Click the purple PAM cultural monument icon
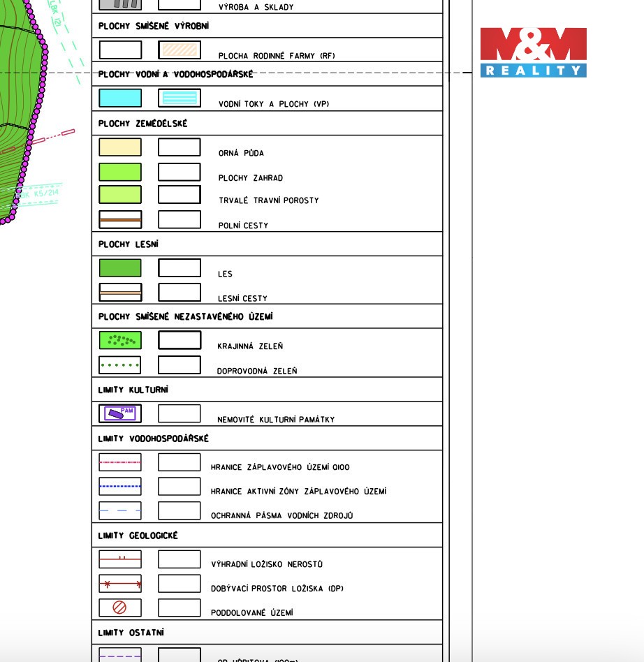Viewport: 644px width, 662px height. point(120,413)
